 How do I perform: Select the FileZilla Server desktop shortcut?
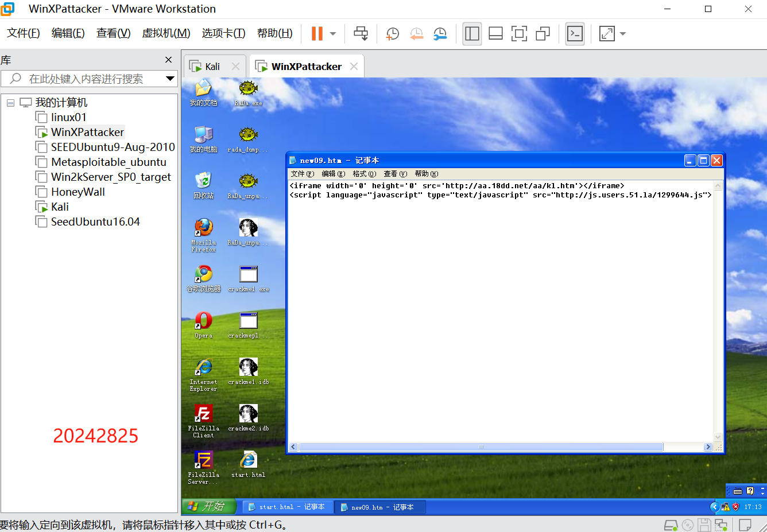(x=204, y=468)
